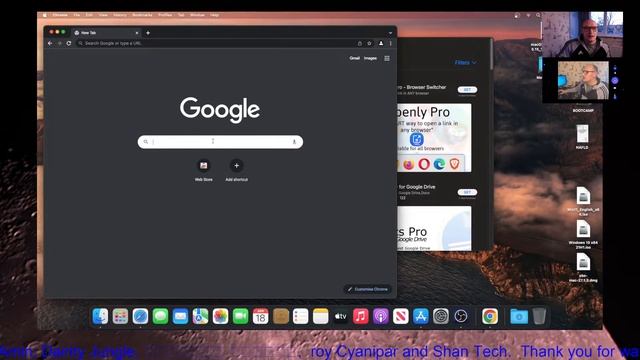The width and height of the screenshot is (640, 360).
Task: Go back with Chrome's back arrow
Action: (x=50, y=43)
